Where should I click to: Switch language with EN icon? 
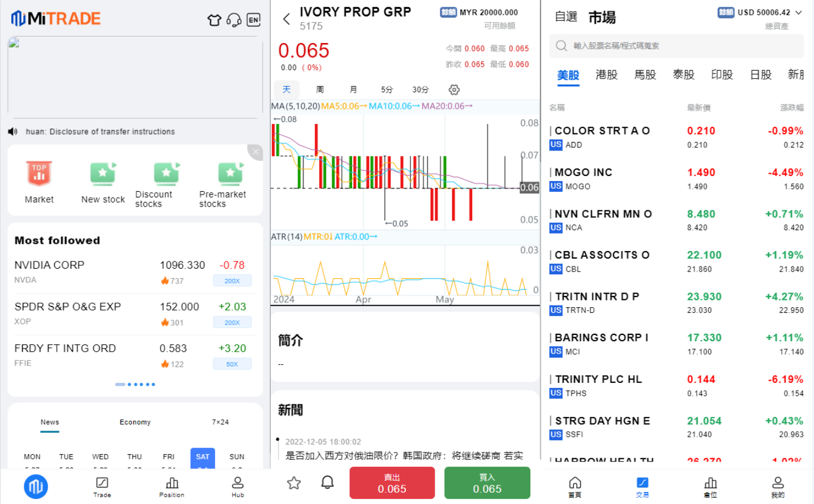tap(254, 20)
